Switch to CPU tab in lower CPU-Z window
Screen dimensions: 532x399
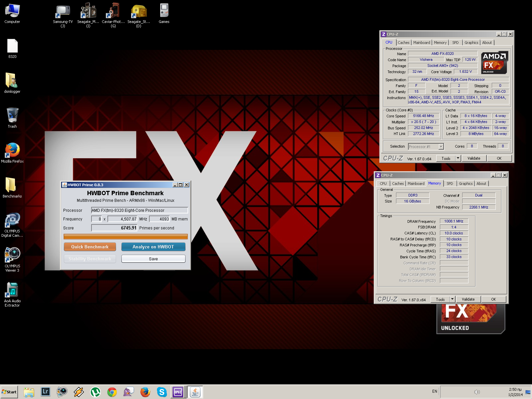tap(383, 184)
